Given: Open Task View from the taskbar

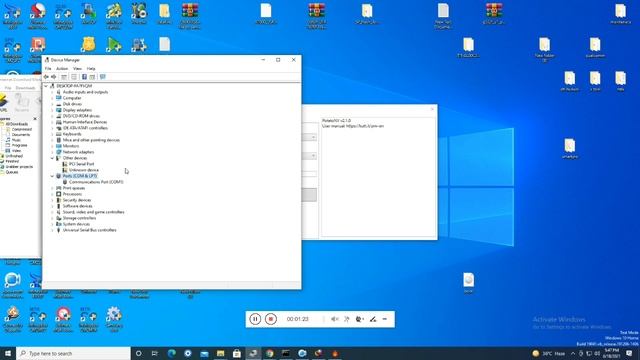Looking at the screenshot, I should click(155, 353).
